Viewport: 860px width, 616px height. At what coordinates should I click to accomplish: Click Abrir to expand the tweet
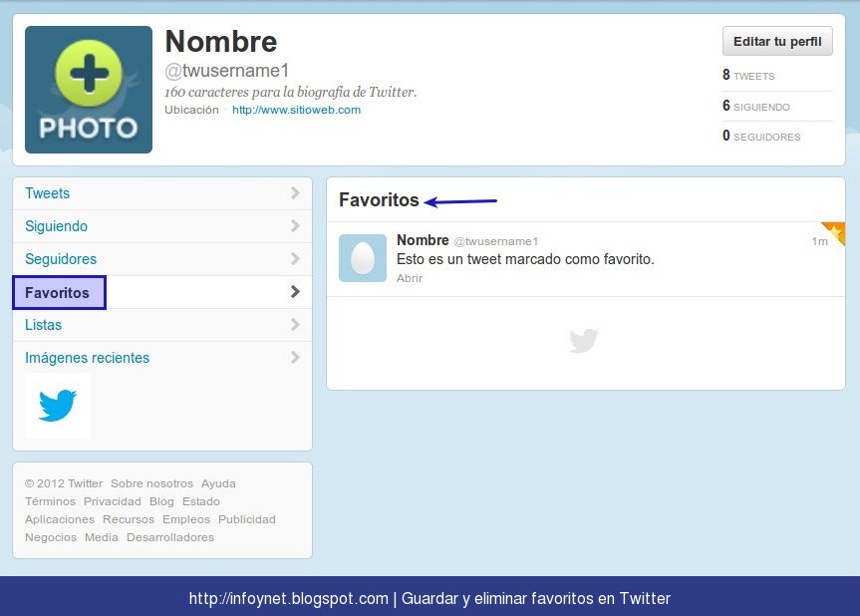pos(410,278)
